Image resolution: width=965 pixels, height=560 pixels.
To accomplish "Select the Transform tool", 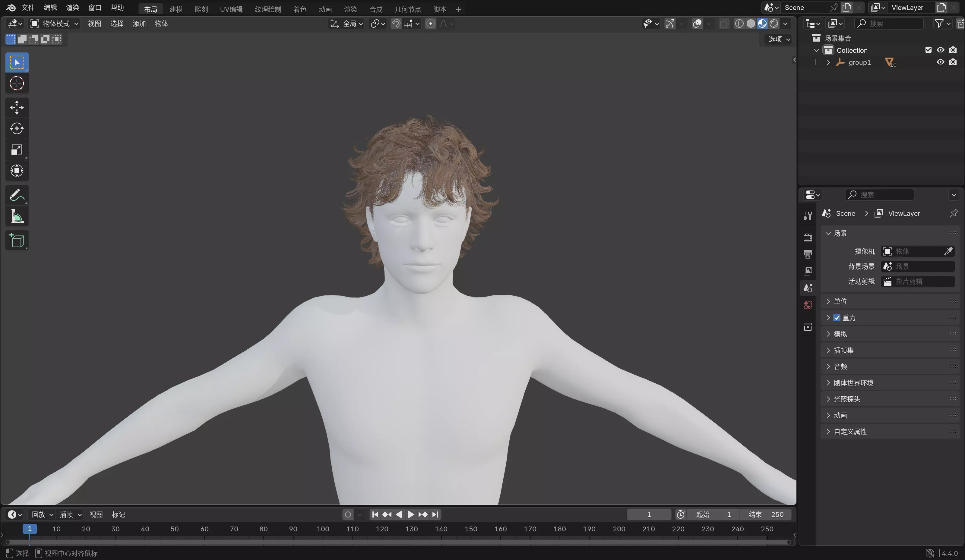I will coord(17,171).
